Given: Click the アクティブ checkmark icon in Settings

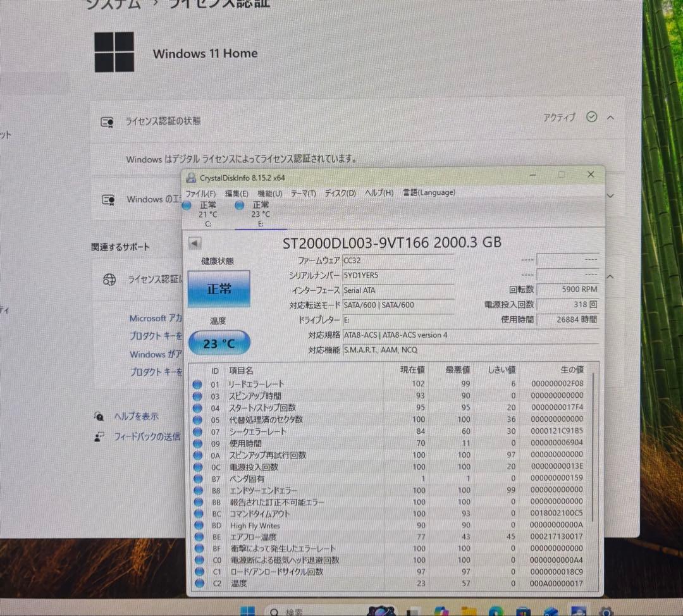Looking at the screenshot, I should (591, 117).
